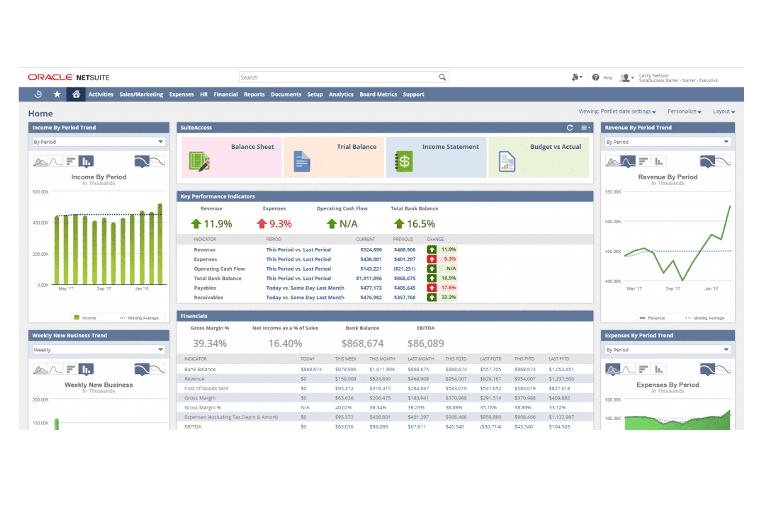Open the By Period dropdown in Income By Period Trend
766x532 pixels.
click(161, 142)
